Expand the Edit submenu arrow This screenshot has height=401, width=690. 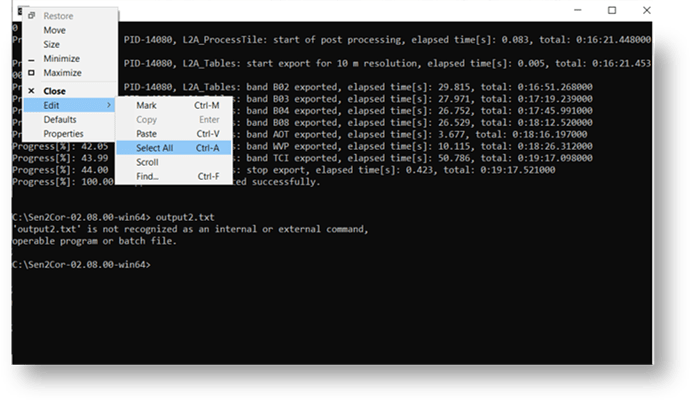[x=109, y=105]
